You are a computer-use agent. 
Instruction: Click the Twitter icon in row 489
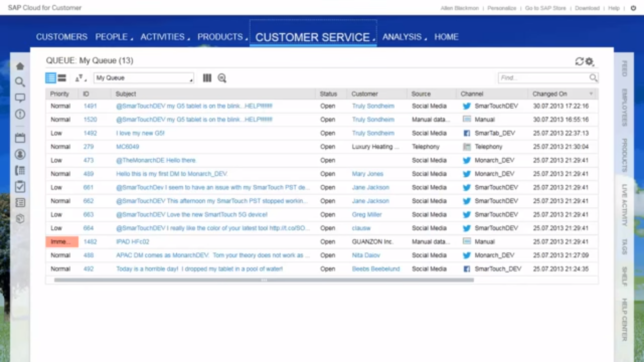tap(467, 174)
